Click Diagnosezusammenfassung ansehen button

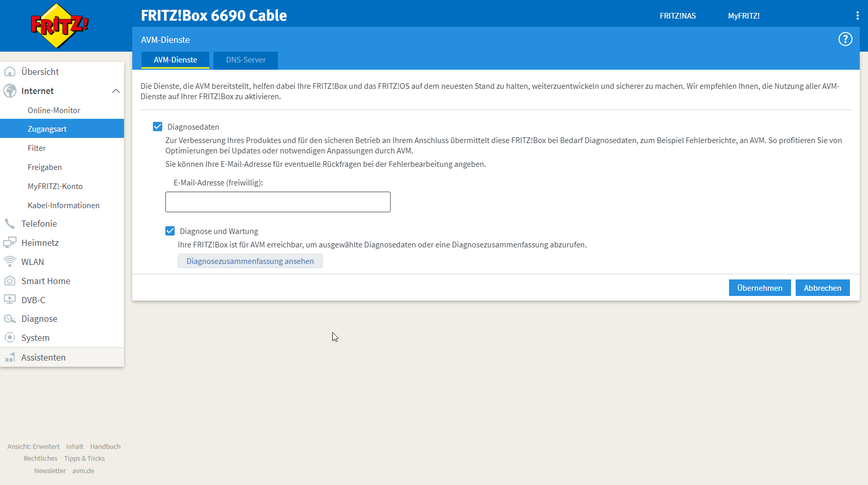250,261
